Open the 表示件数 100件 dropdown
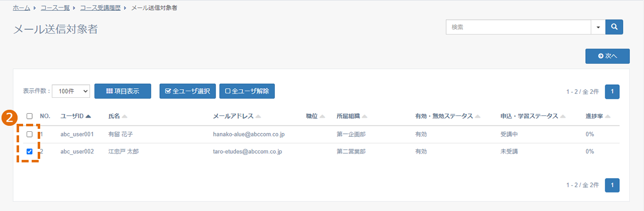The width and height of the screenshot is (644, 211). click(71, 91)
